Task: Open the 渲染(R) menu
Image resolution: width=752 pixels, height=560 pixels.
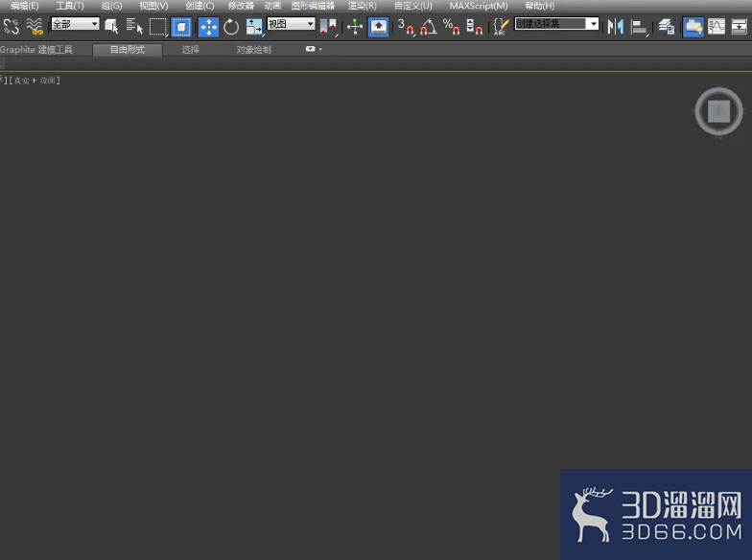Action: pyautogui.click(x=363, y=6)
